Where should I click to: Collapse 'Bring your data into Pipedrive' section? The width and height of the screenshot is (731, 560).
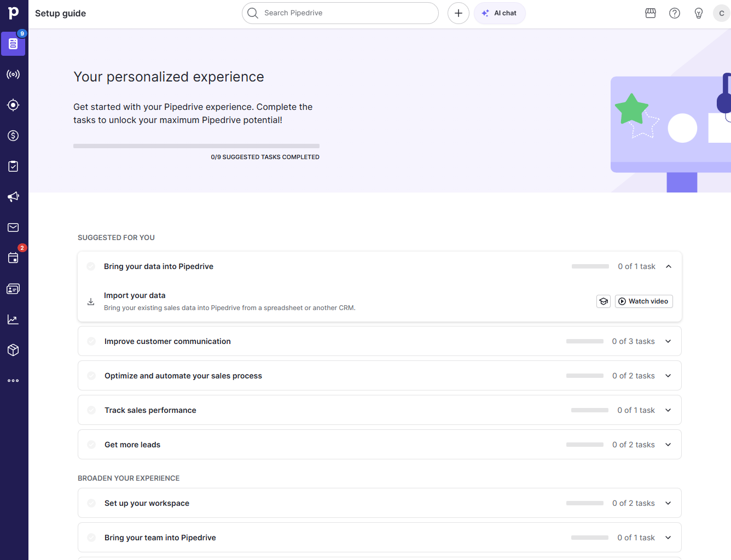[668, 266]
